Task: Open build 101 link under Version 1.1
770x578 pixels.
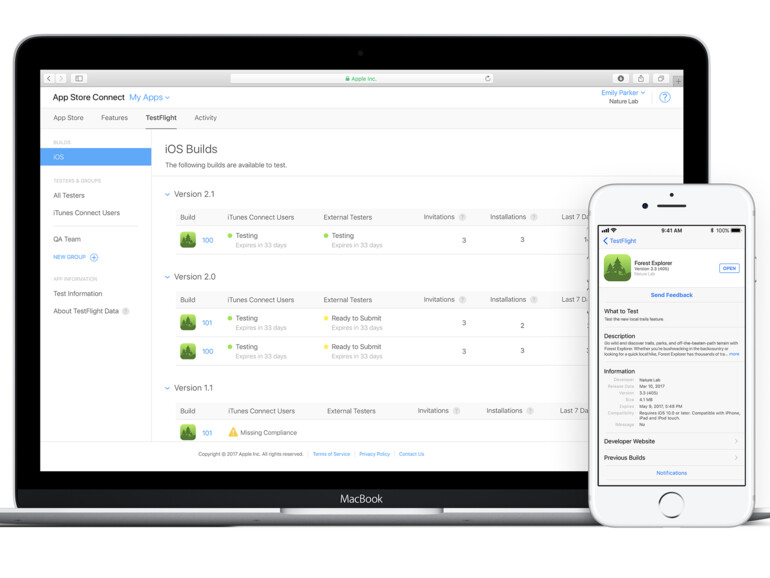Action: click(x=207, y=433)
